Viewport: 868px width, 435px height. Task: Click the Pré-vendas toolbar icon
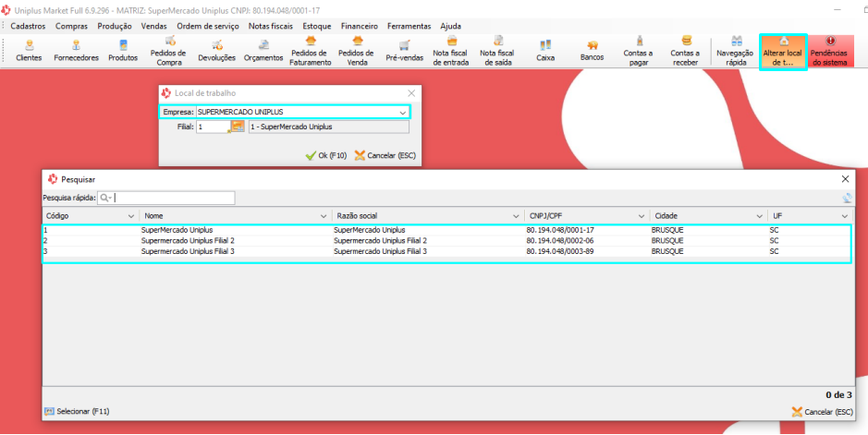click(x=405, y=50)
